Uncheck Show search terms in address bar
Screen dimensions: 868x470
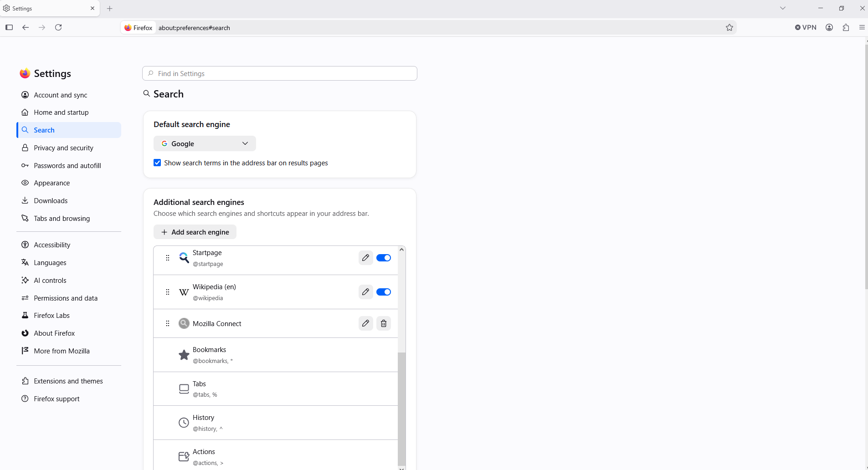(157, 163)
